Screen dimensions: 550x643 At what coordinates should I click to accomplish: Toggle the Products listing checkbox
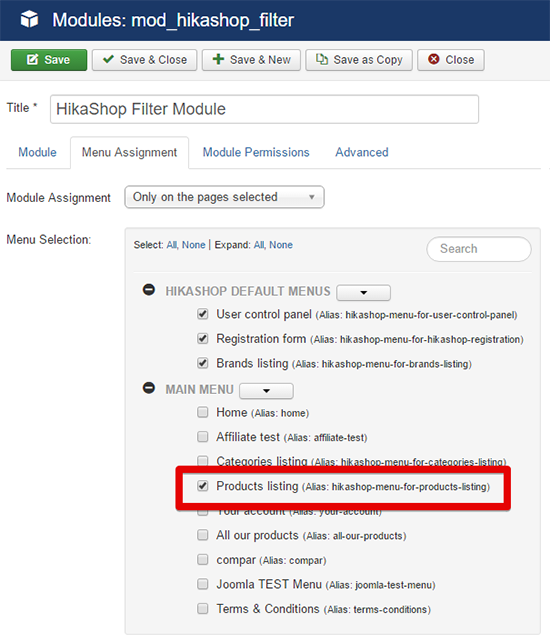pyautogui.click(x=203, y=486)
